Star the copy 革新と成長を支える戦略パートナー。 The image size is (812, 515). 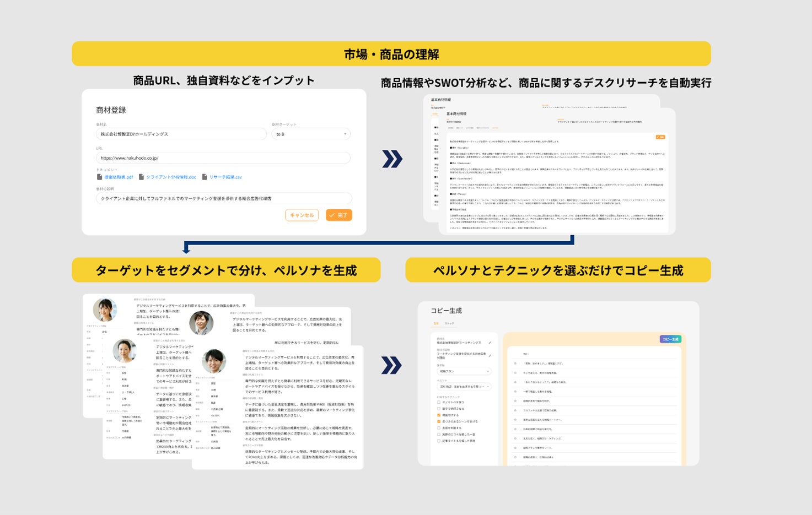(515, 420)
